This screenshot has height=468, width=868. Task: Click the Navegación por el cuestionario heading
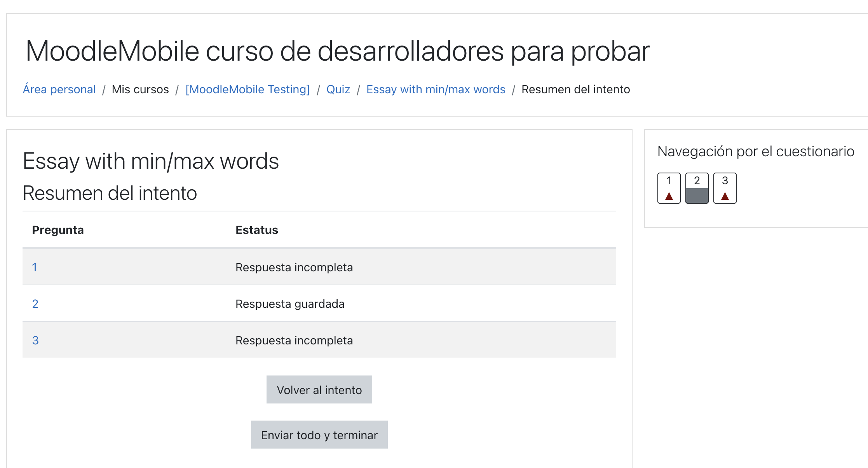click(756, 152)
